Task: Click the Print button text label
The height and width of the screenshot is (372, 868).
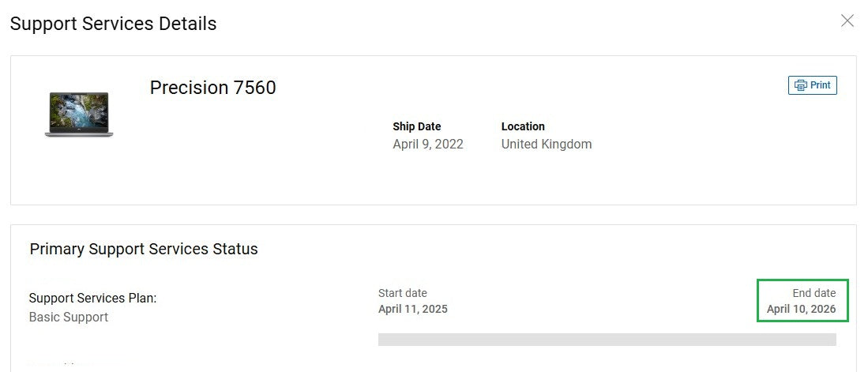Action: click(x=821, y=85)
